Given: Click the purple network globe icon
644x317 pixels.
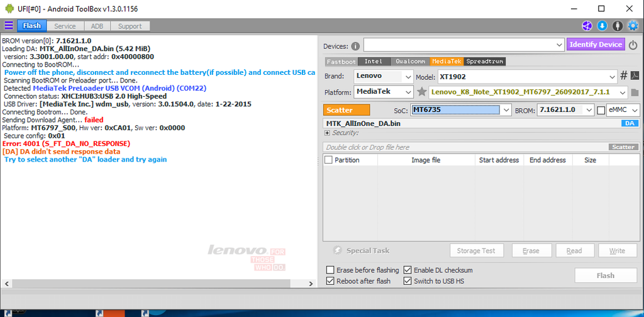Looking at the screenshot, I should [587, 26].
